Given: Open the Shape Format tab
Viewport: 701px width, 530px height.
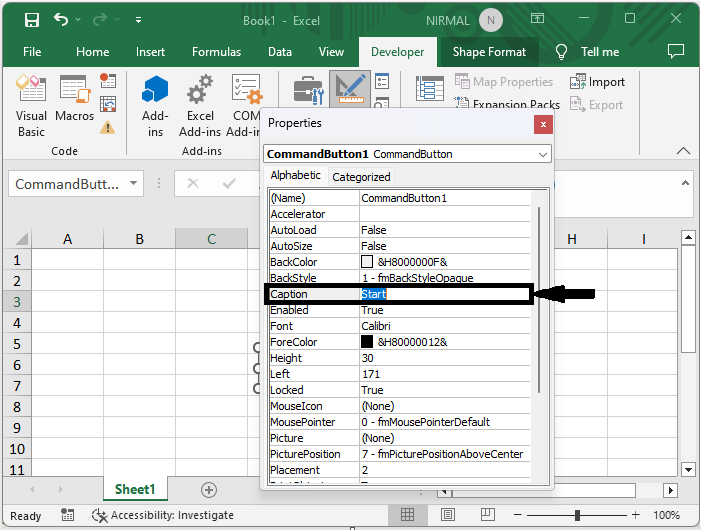Looking at the screenshot, I should 489,52.
